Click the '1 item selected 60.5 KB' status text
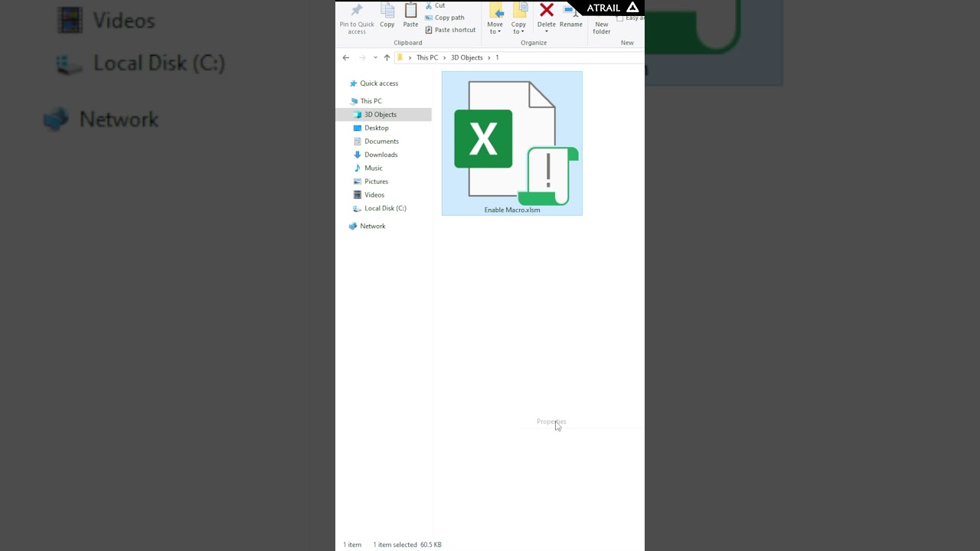Screen dimensions: 980x551 pyautogui.click(x=407, y=545)
